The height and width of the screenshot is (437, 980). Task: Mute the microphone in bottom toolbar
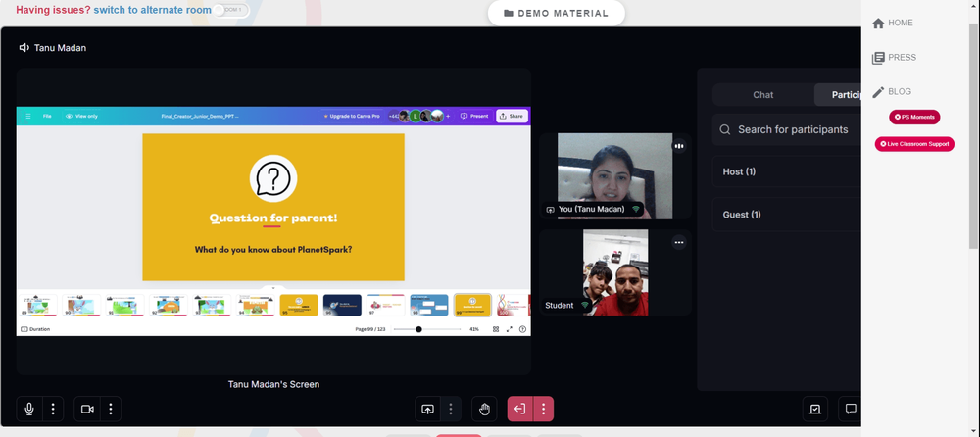click(x=29, y=409)
